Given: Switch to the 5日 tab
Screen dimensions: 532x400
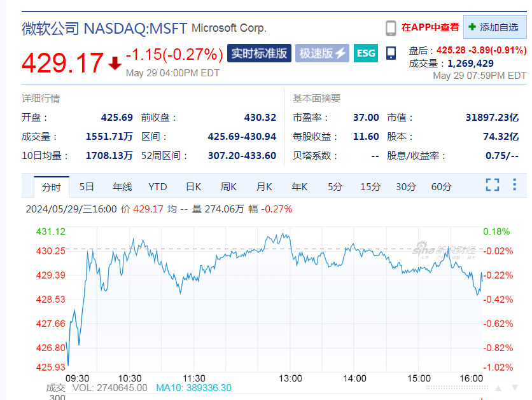Looking at the screenshot, I should pos(87,187).
